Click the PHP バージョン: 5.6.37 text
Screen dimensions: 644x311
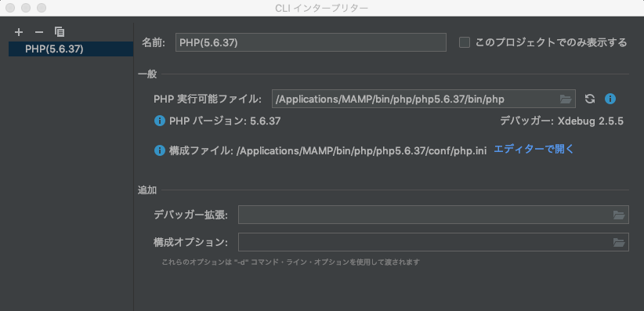[225, 121]
